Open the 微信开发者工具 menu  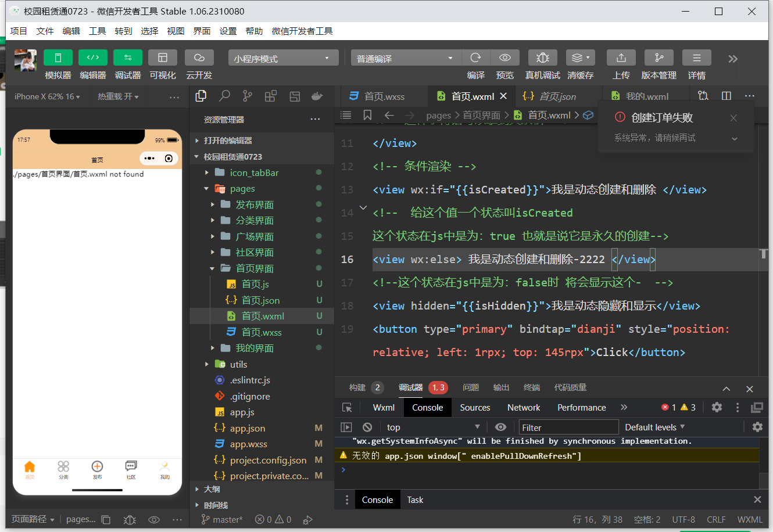coord(302,31)
